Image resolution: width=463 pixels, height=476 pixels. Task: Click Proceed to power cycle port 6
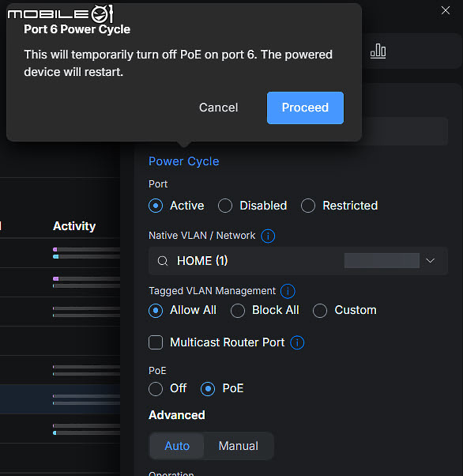(305, 108)
